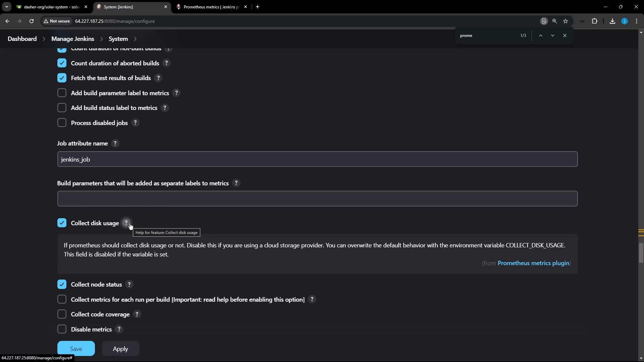The image size is (644, 362).
Task: Expand chevron after System breadcrumb
Action: coord(135,39)
